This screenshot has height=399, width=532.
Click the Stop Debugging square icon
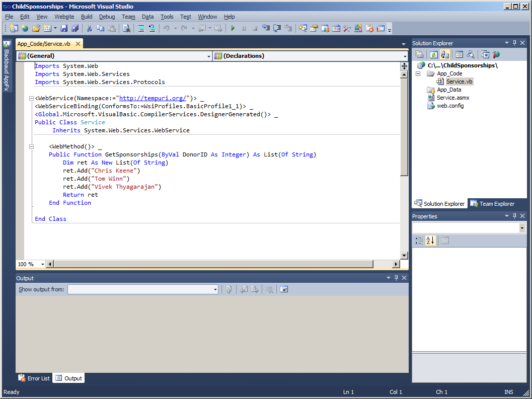[255, 29]
